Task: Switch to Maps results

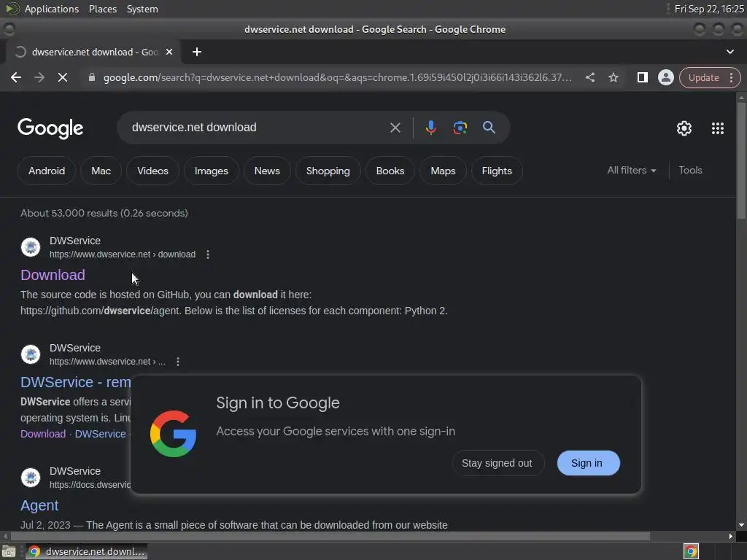Action: [x=443, y=171]
